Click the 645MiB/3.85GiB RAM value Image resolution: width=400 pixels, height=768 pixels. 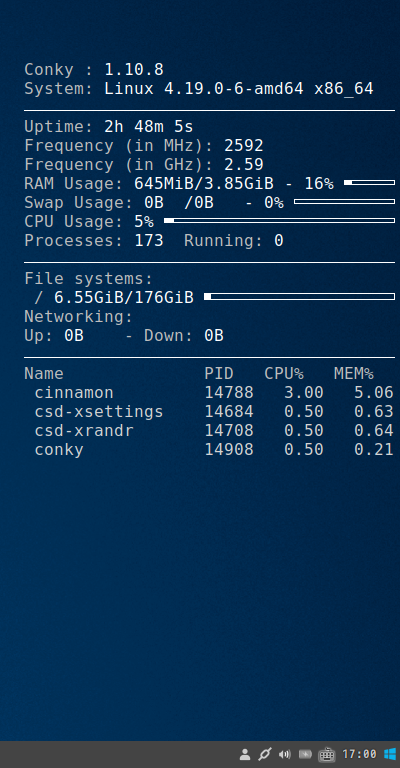(x=204, y=184)
